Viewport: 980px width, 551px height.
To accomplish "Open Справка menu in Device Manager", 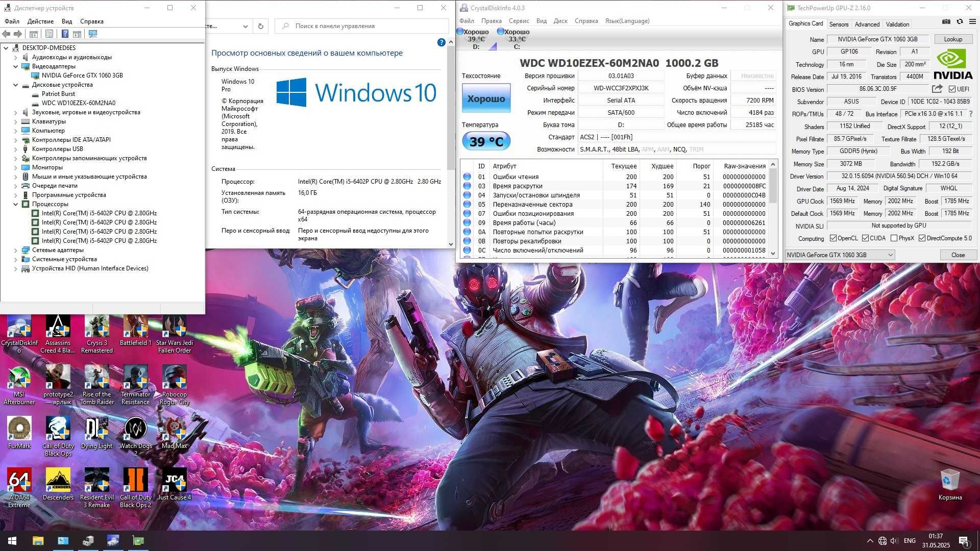I will pos(92,21).
